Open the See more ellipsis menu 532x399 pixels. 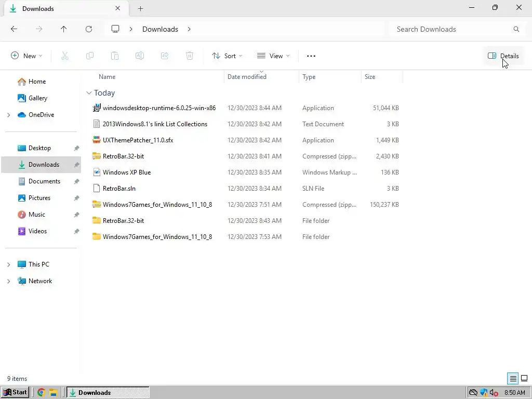[311, 56]
